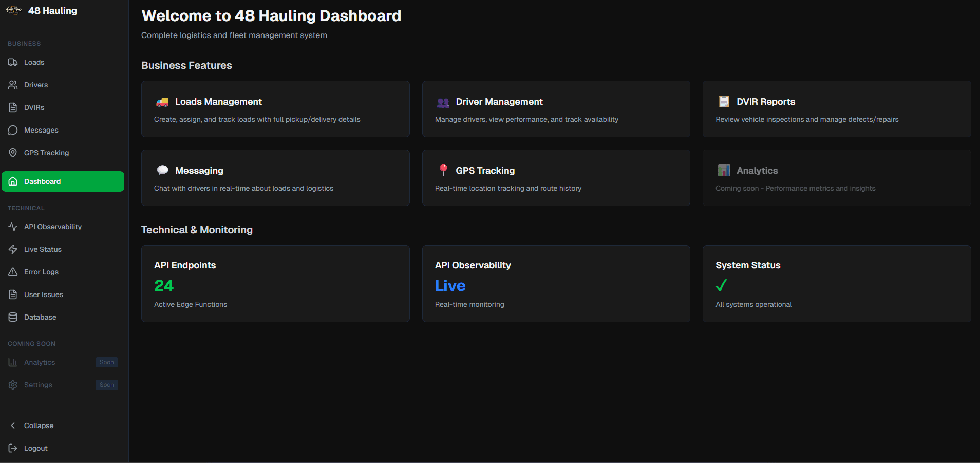Click the 48 Hauling logo
The image size is (980, 463).
pyautogui.click(x=41, y=10)
